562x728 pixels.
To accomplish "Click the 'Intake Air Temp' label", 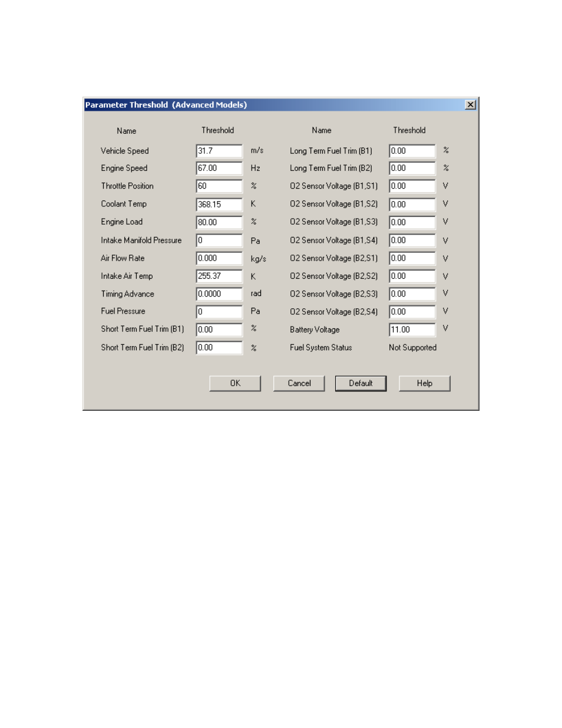I will [126, 276].
